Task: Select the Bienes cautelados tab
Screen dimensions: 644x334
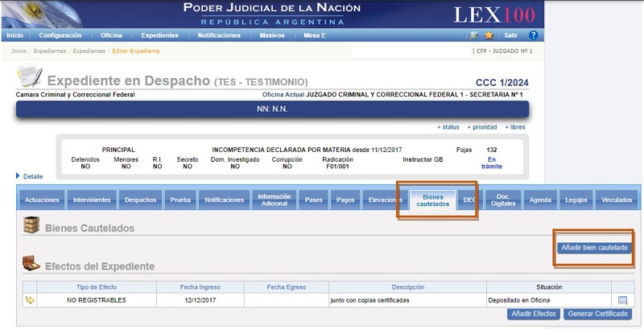Action: tap(432, 200)
